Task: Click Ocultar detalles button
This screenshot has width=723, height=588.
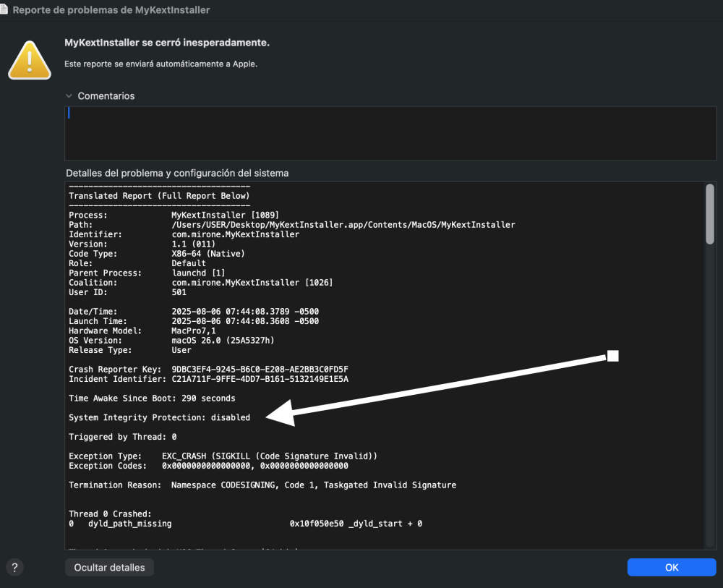Action: pyautogui.click(x=109, y=567)
